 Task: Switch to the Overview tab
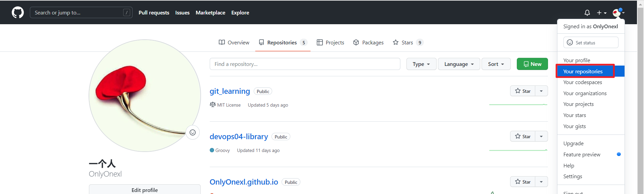coord(234,43)
